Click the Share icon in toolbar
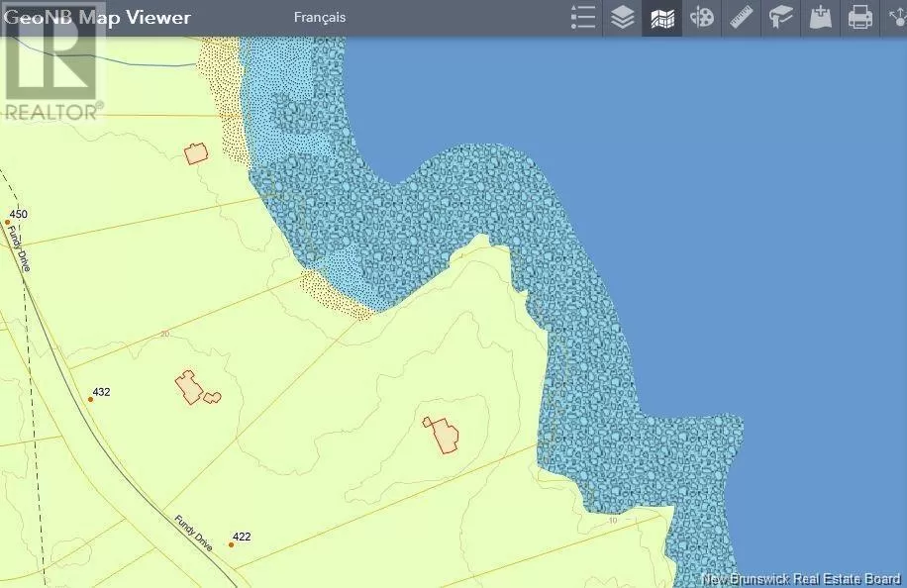The height and width of the screenshot is (588, 907). click(896, 18)
